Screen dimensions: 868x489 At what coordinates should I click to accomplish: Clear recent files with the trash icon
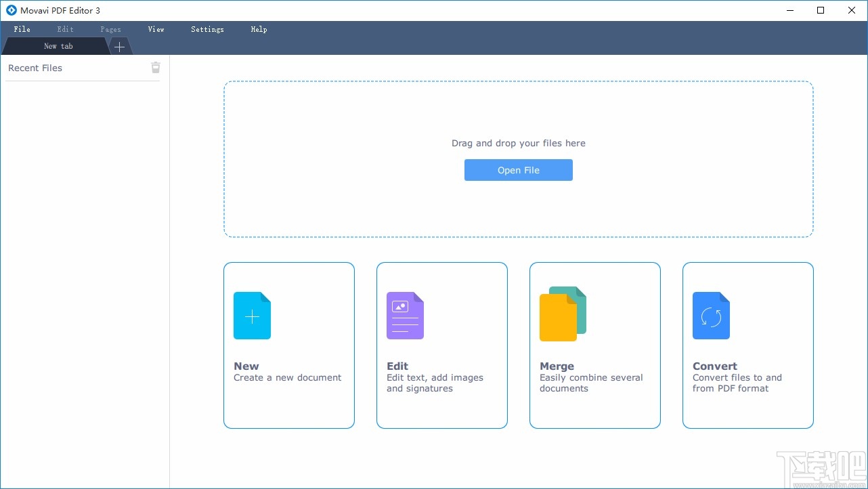coord(156,67)
